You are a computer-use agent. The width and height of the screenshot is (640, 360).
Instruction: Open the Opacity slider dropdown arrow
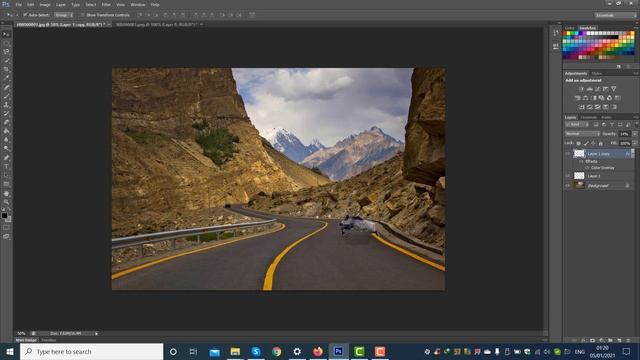(x=635, y=134)
